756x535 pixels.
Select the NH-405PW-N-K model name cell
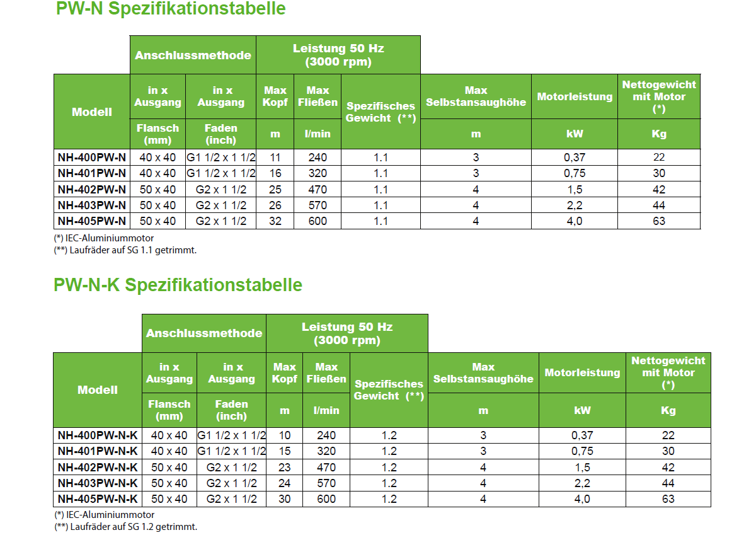(98, 499)
